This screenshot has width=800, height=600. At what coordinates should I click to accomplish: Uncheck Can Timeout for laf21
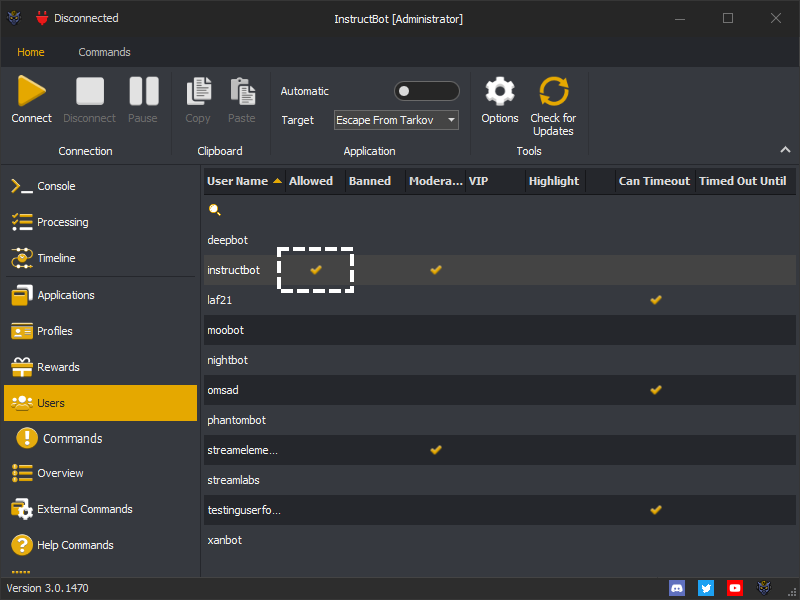point(656,300)
